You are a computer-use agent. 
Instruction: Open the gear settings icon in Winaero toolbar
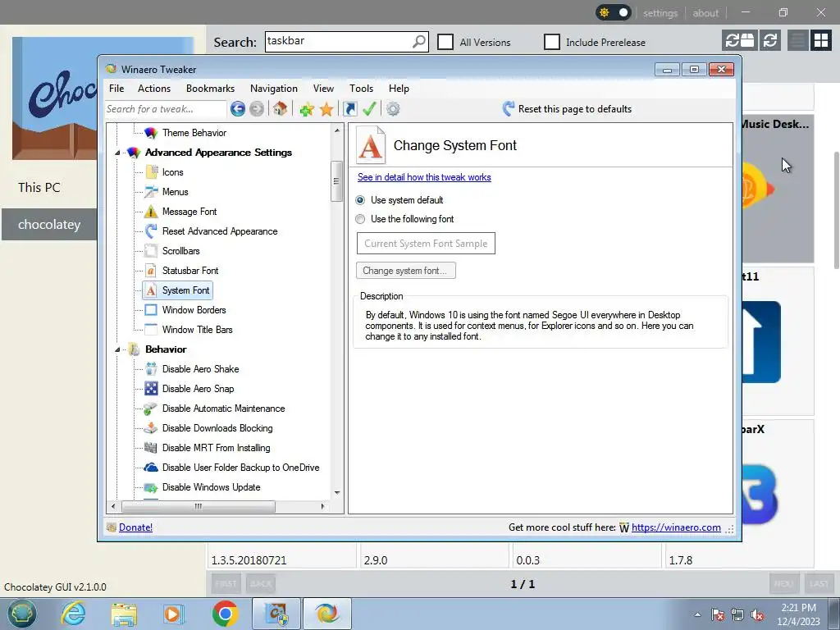[x=393, y=109]
